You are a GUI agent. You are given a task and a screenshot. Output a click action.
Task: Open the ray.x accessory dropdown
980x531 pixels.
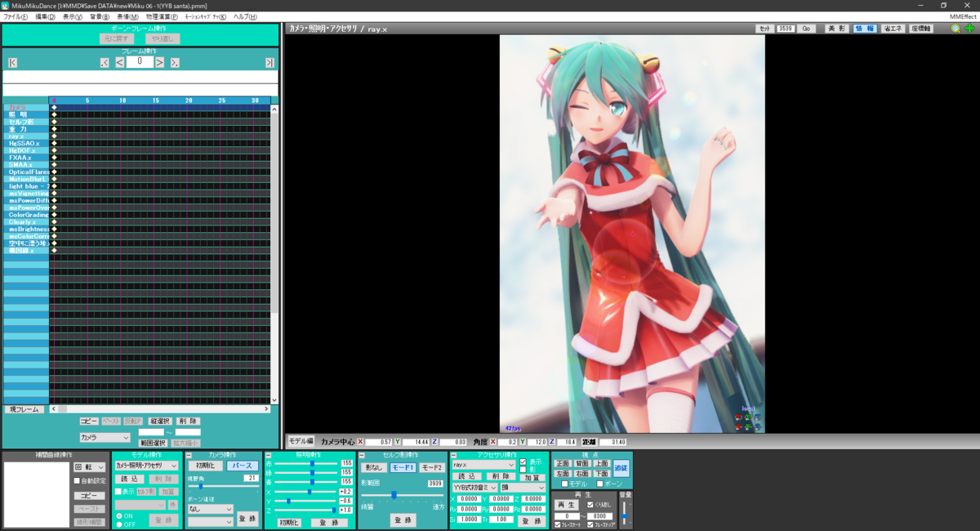483,464
